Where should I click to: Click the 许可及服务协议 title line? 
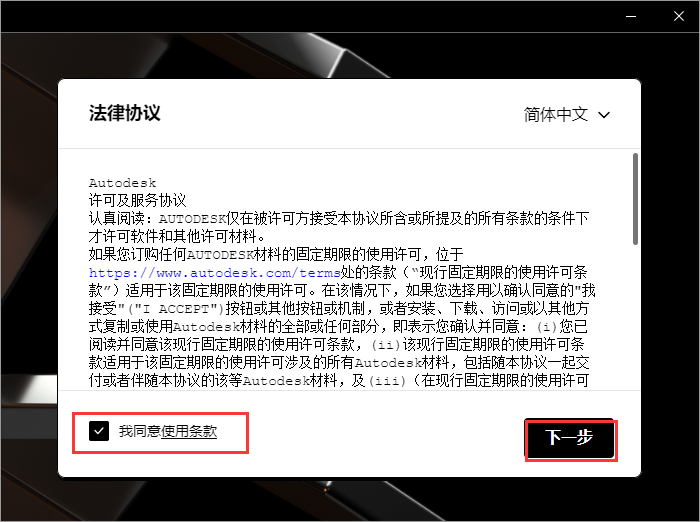(x=137, y=200)
